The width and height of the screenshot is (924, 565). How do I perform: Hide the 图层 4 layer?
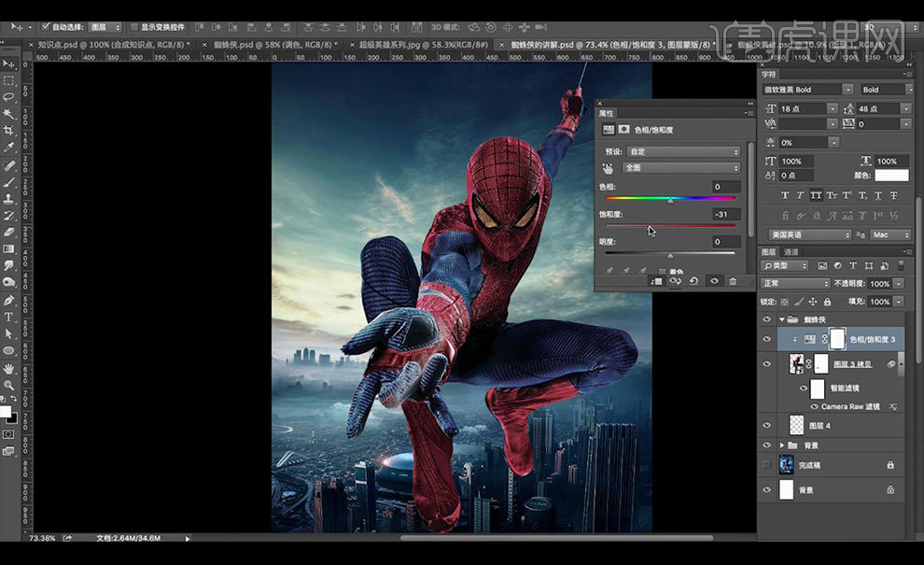tap(766, 425)
